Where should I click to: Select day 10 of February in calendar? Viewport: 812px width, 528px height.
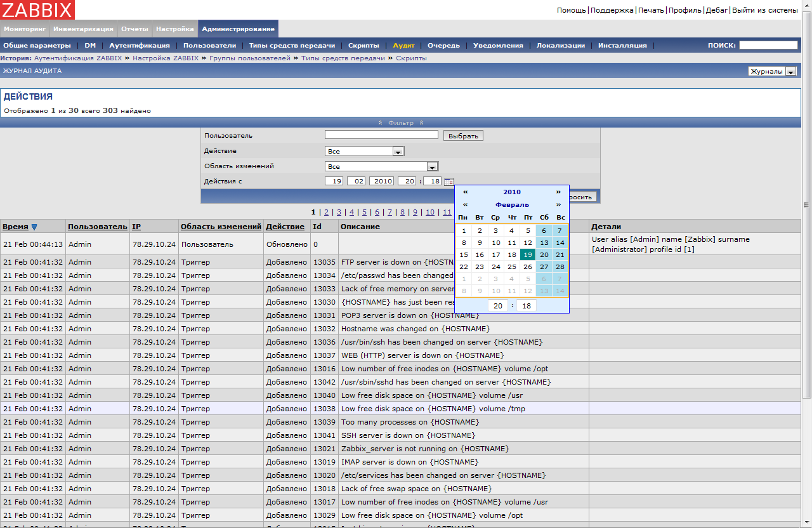coord(495,242)
